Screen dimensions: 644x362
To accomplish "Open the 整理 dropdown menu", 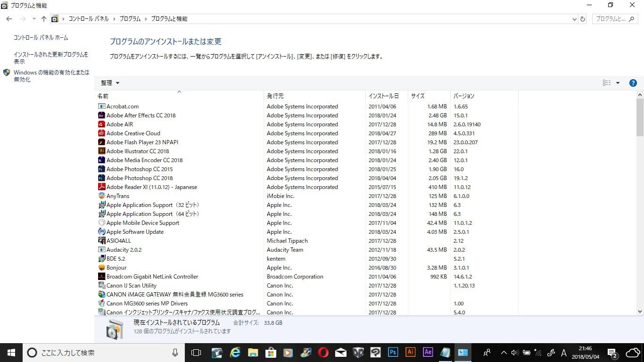I will (110, 83).
